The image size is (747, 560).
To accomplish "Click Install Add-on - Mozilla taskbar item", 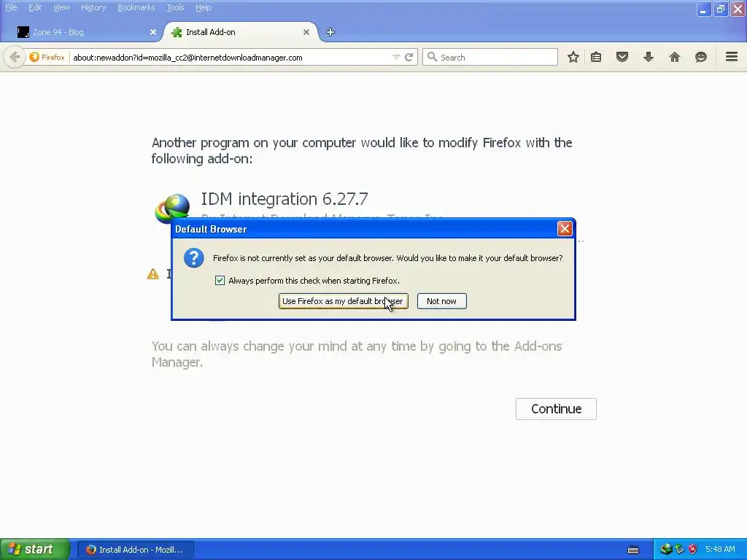I will (135, 550).
